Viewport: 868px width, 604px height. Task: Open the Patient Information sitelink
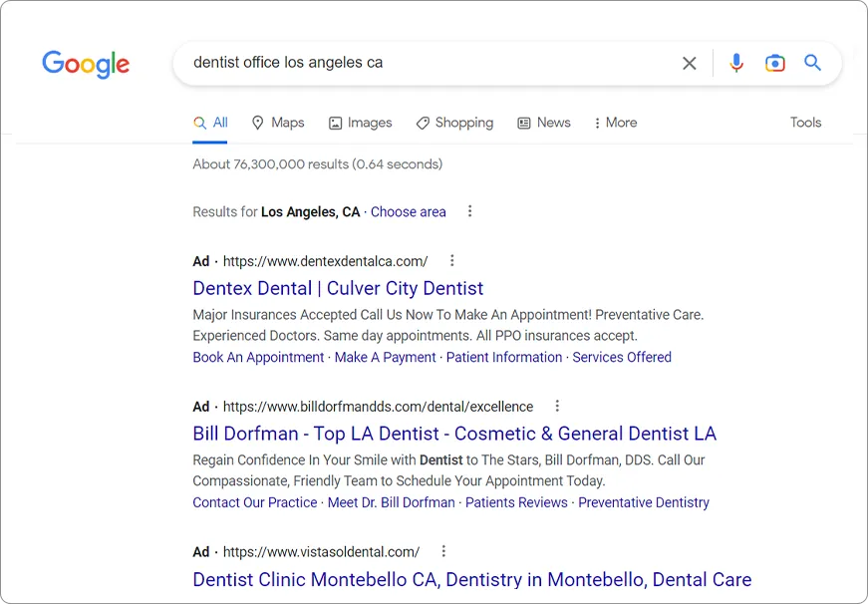pos(504,357)
